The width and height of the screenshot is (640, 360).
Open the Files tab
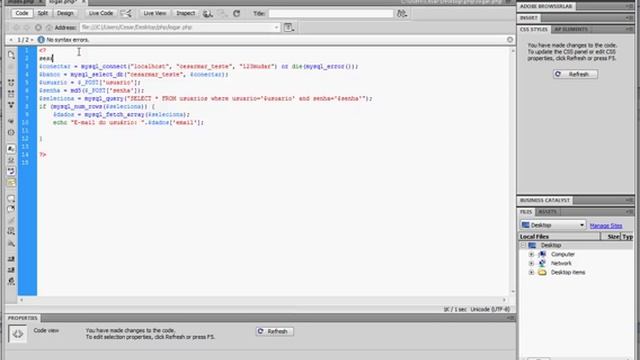point(526,212)
